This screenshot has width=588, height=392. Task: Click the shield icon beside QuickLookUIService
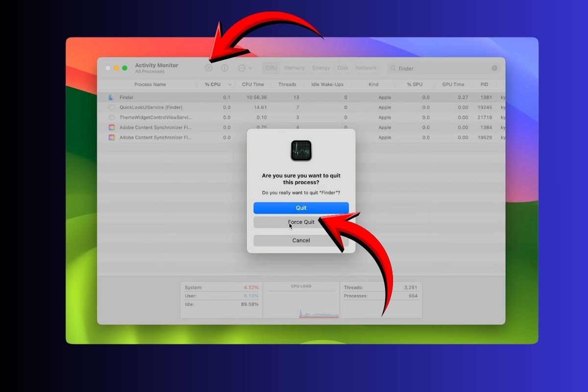pyautogui.click(x=111, y=107)
